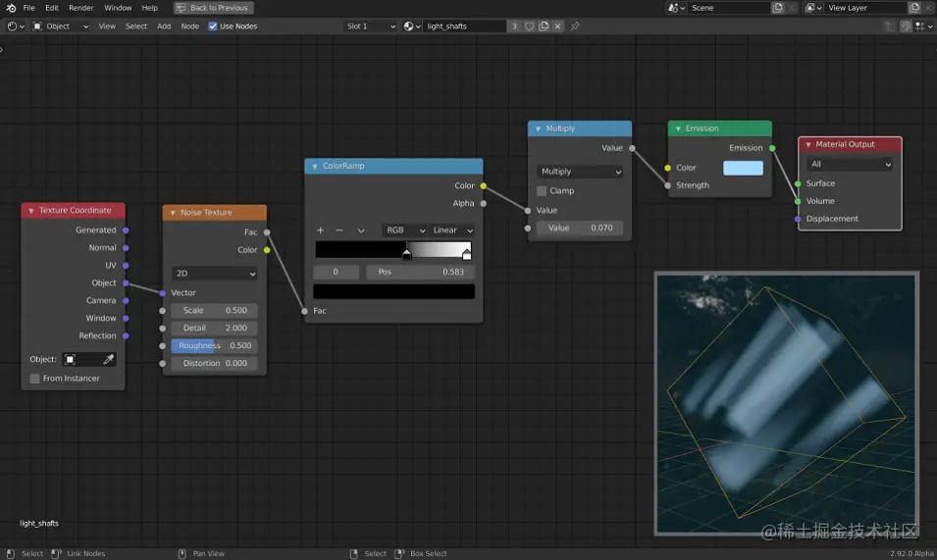Open the snap node element options
The height and width of the screenshot is (560, 937).
[x=924, y=26]
